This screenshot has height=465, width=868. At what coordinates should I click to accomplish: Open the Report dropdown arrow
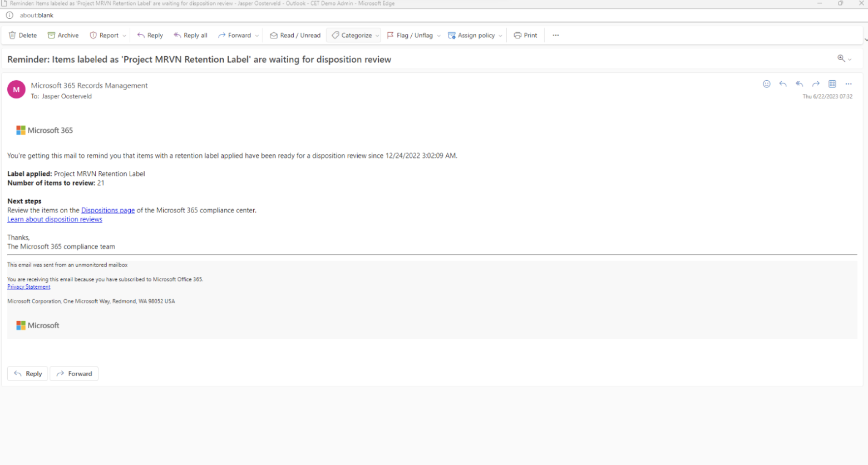click(x=124, y=36)
